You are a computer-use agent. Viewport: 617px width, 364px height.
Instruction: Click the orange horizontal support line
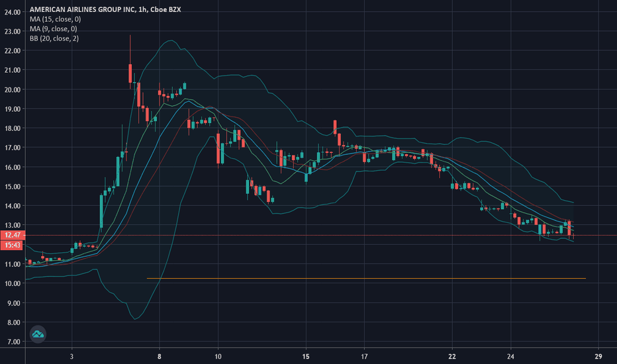366,279
